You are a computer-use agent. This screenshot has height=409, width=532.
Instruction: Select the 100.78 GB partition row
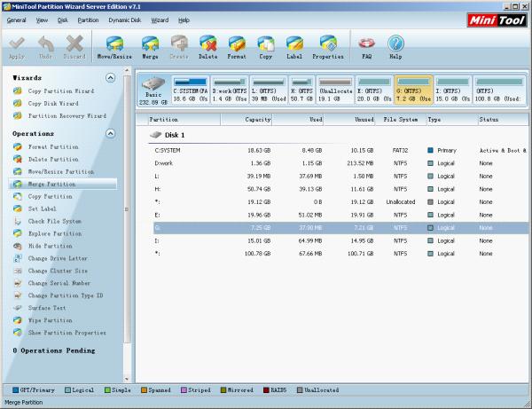coord(341,254)
